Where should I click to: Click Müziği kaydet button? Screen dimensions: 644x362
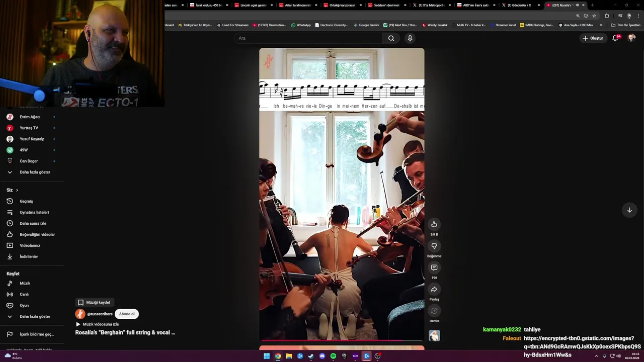click(x=94, y=302)
